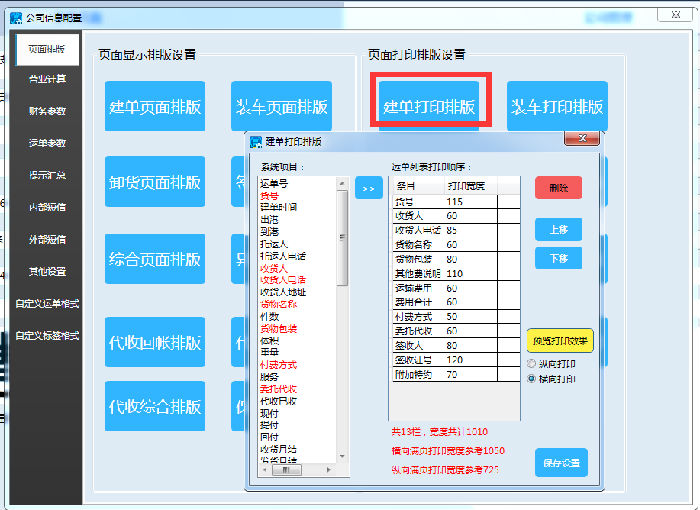700x510 pixels.
Task: Click 下移 to move row down
Action: tap(557, 258)
